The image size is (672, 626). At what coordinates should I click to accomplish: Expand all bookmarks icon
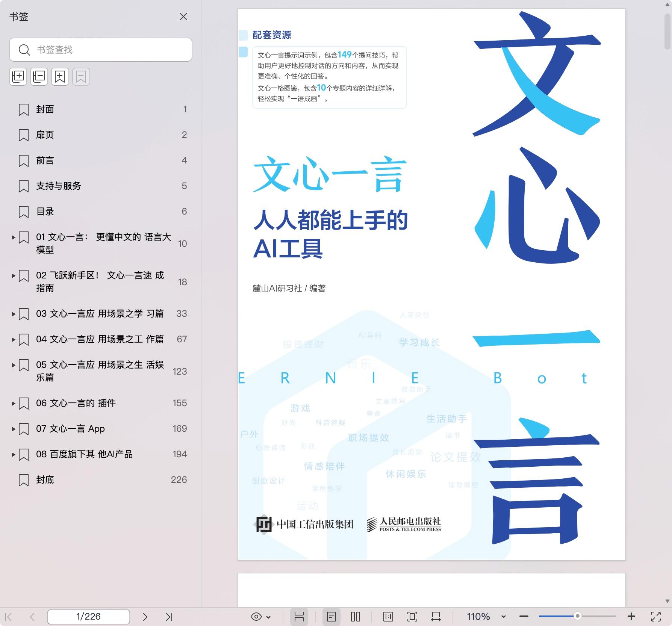[18, 77]
